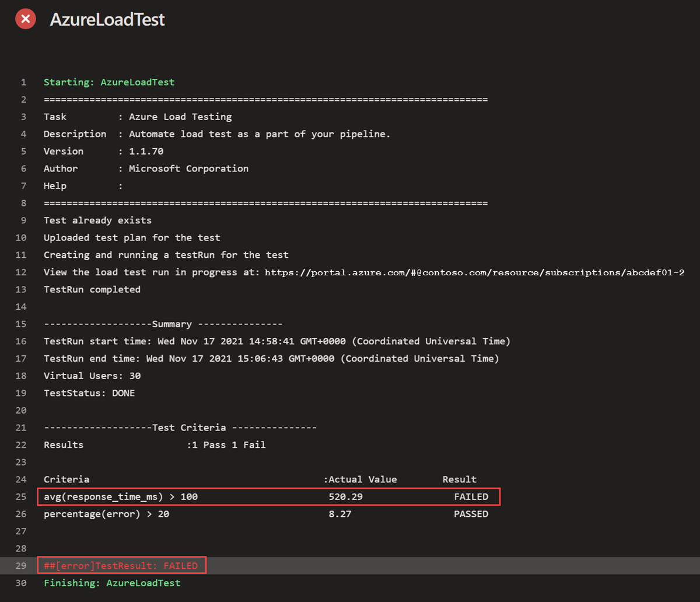Viewport: 700px width, 602px height.
Task: Click line number 22 in gutter
Action: click(x=21, y=445)
